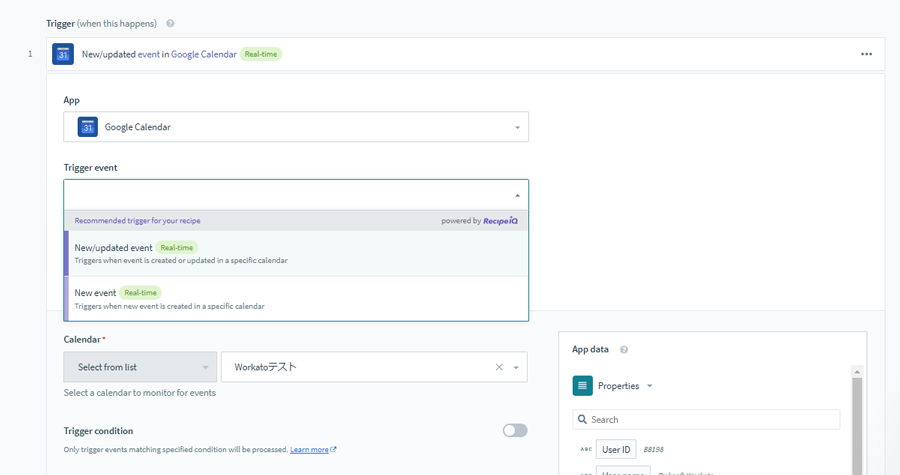Expand the Properties dropdown in App data

pyautogui.click(x=650, y=386)
